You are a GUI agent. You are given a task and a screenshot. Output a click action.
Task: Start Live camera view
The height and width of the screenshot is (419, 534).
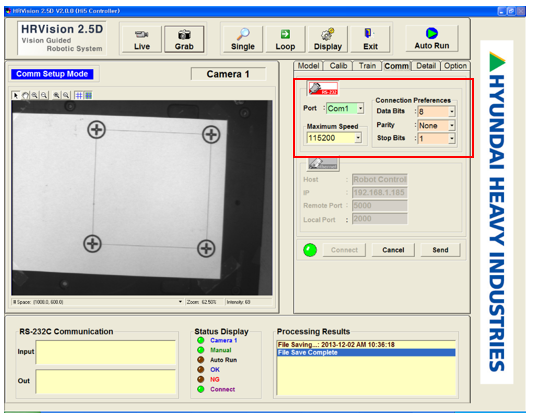coord(142,39)
